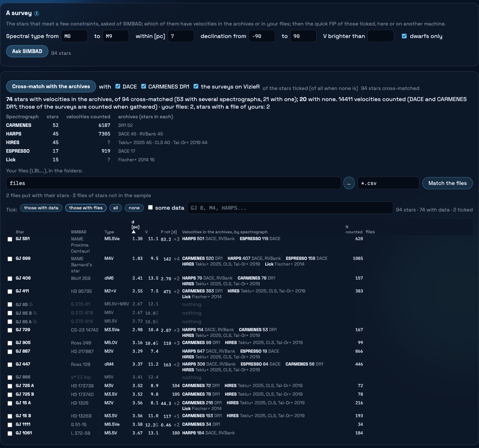Image resolution: width=479 pixels, height=448 pixels.
Task: Uncheck the DACE archive checkbox
Action: [x=118, y=86]
